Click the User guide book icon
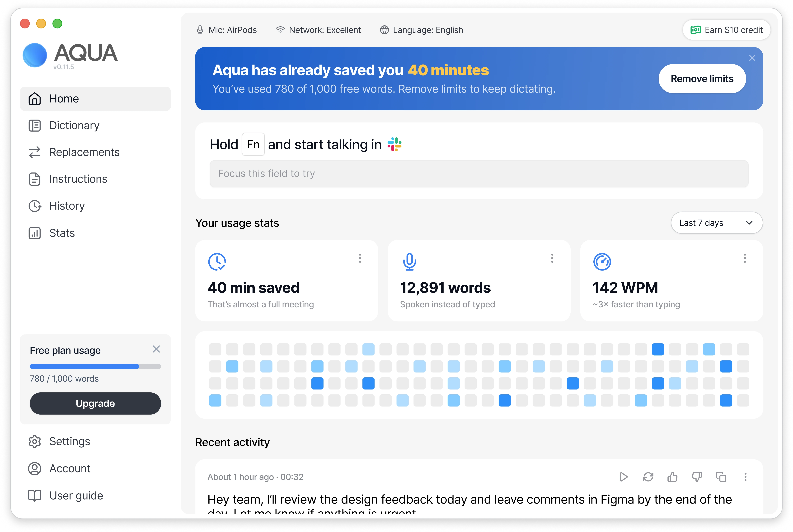The height and width of the screenshot is (532, 793). [35, 496]
